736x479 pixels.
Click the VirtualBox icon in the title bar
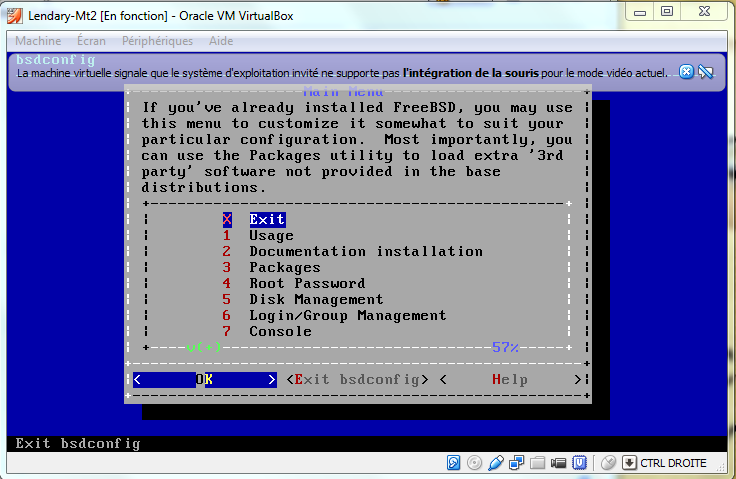(15, 16)
